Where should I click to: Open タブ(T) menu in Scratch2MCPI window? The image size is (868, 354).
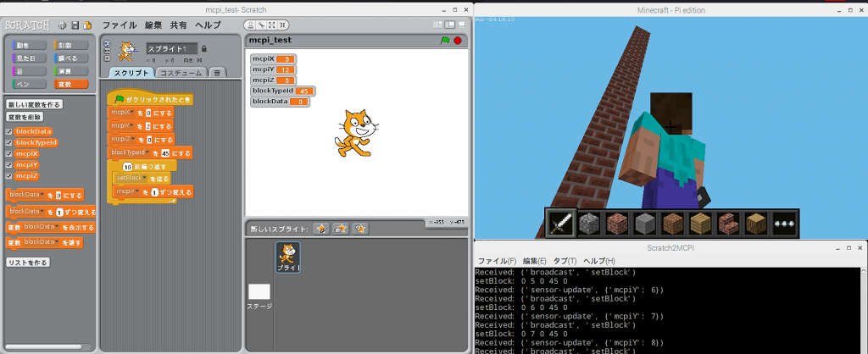[564, 261]
